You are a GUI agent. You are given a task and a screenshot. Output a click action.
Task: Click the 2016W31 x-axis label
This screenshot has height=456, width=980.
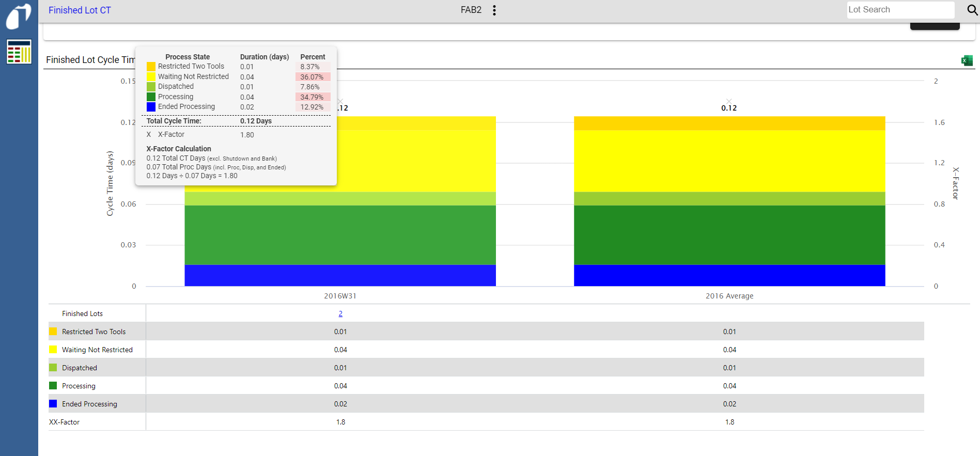click(x=340, y=296)
